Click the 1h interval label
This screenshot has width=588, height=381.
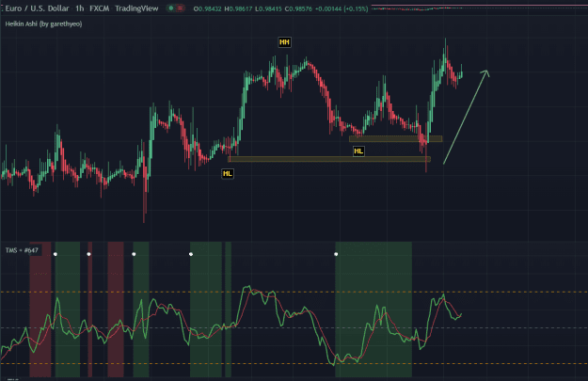80,8
